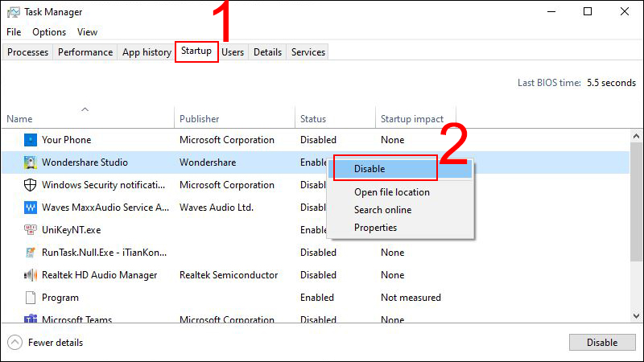This screenshot has width=644, height=362.
Task: Select the Realtek HD Audio Manager entry
Action: tap(99, 275)
